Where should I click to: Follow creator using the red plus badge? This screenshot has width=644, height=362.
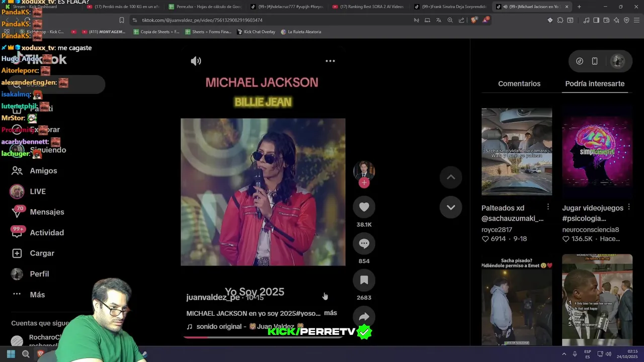(364, 183)
